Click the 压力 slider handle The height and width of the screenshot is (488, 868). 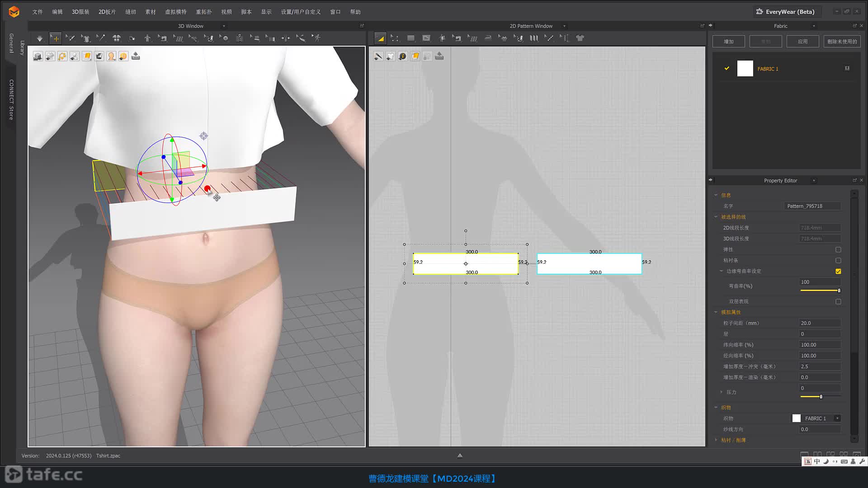tap(821, 397)
